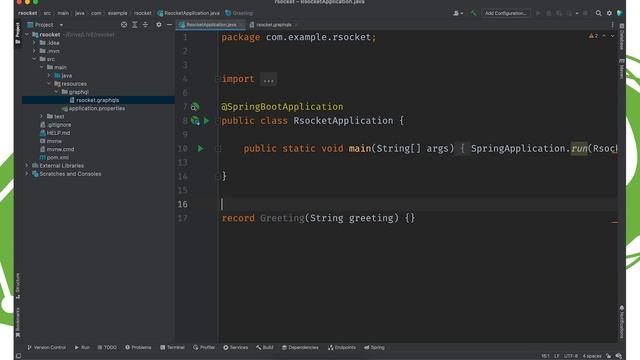
Task: Switch to rsocket.graphqls editor tab
Action: (x=273, y=25)
